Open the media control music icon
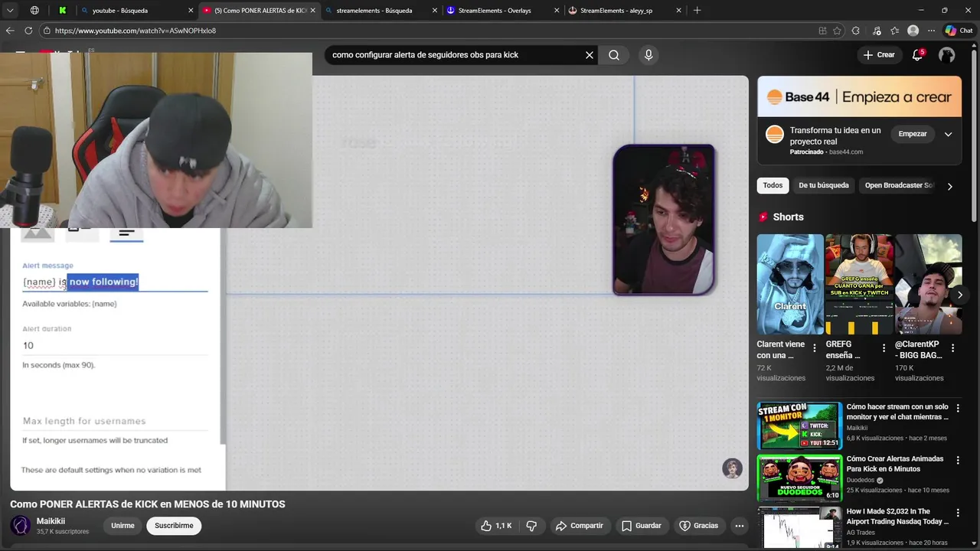This screenshot has height=551, width=980. pos(876,31)
